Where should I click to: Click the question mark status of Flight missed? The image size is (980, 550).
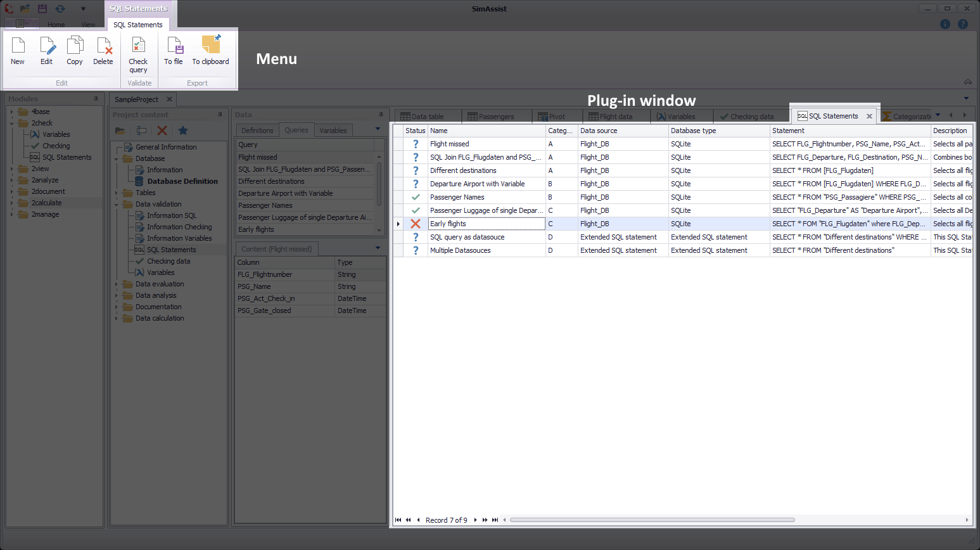[x=416, y=144]
